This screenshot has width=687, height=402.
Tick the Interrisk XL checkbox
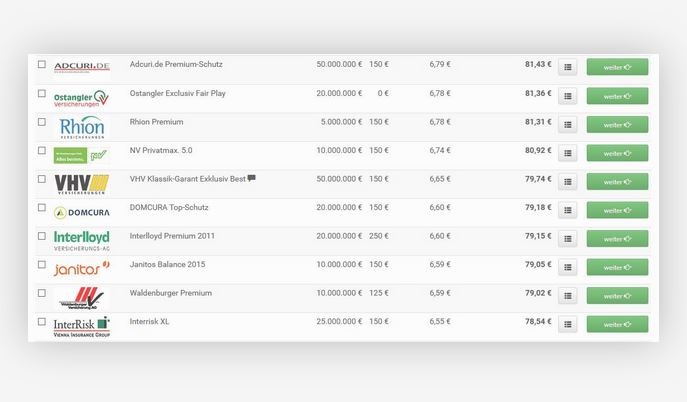point(42,321)
